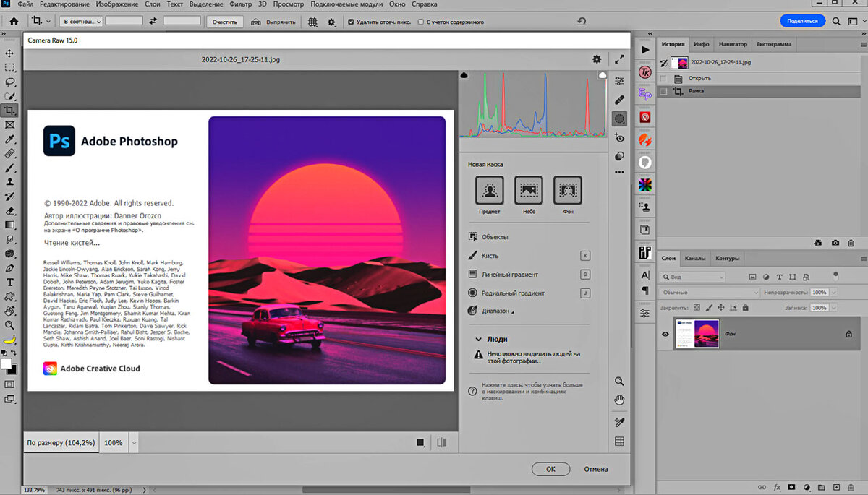
Task: Toggle Camera Raw full screen mode
Action: coord(620,59)
